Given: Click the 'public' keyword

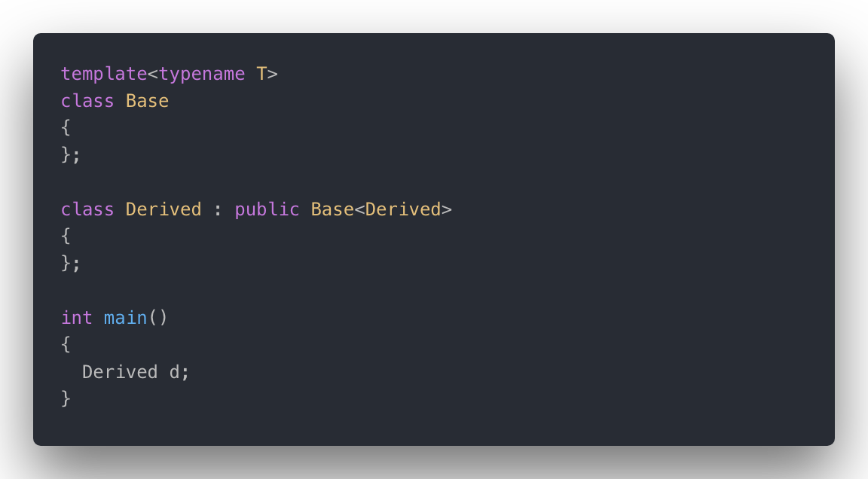Looking at the screenshot, I should pyautogui.click(x=267, y=209).
